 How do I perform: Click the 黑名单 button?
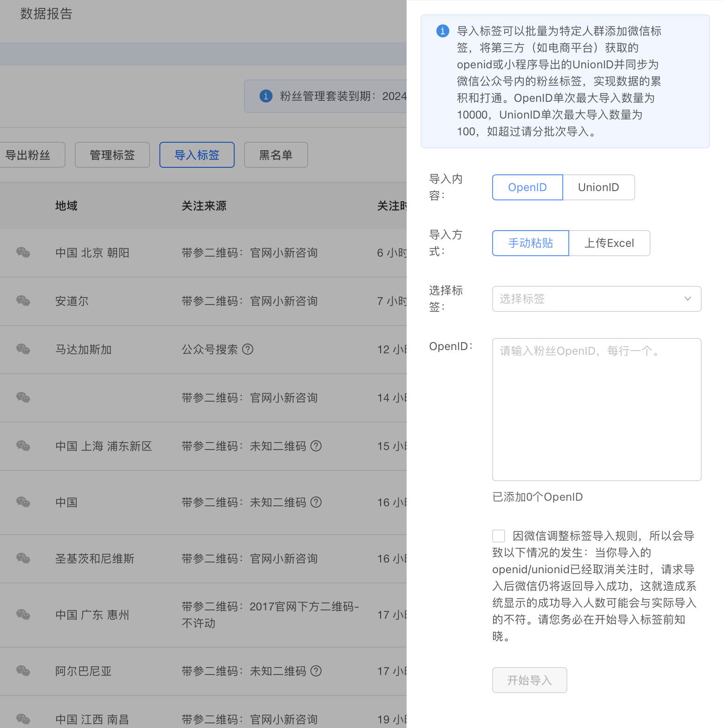276,155
